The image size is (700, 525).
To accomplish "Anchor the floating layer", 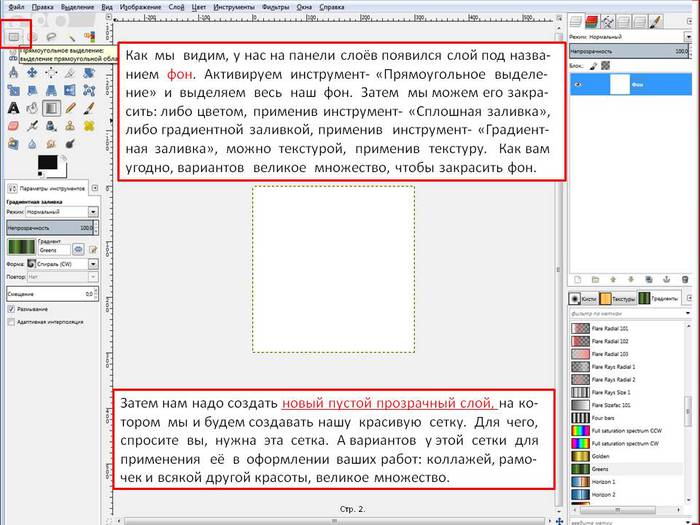I will coord(667,280).
